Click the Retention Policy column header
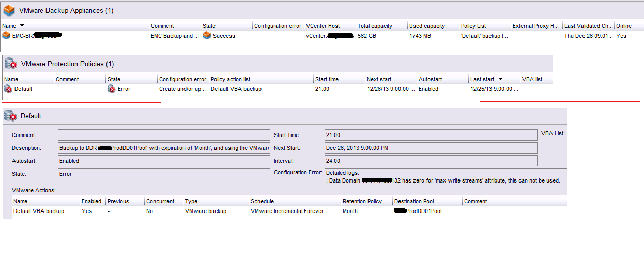644x273 pixels. [x=362, y=201]
